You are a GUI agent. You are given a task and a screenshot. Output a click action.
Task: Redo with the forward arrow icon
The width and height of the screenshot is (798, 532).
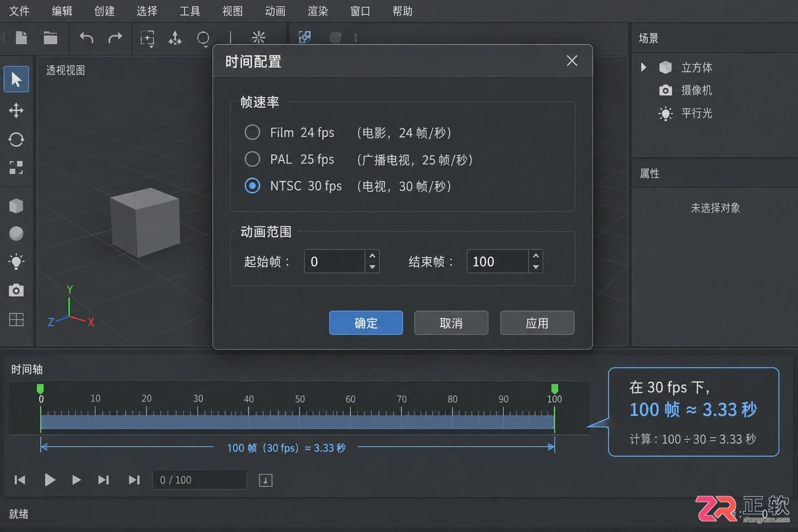coord(115,38)
